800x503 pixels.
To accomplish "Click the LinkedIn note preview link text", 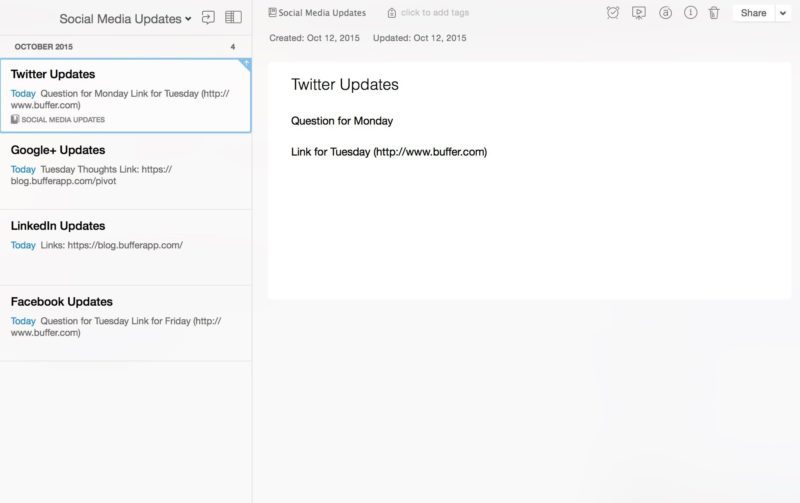I will [125, 245].
